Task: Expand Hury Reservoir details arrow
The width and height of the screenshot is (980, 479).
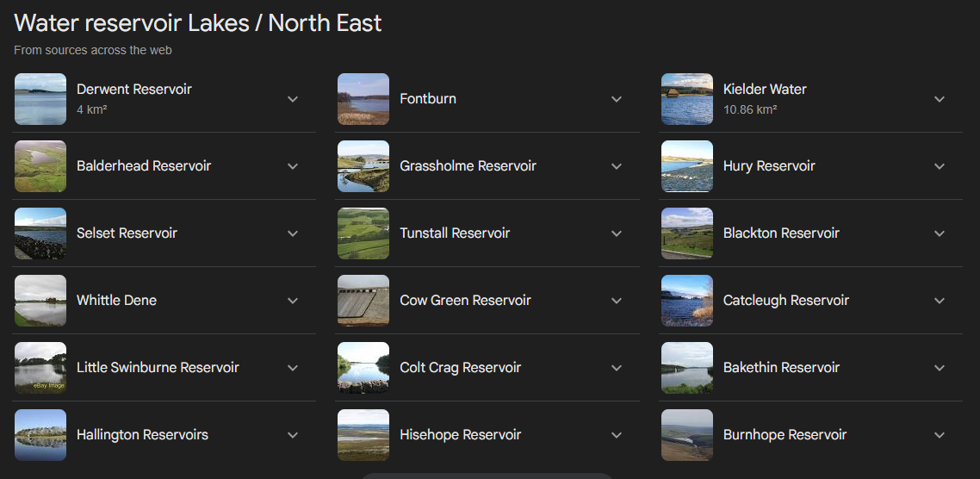Action: pos(940,166)
